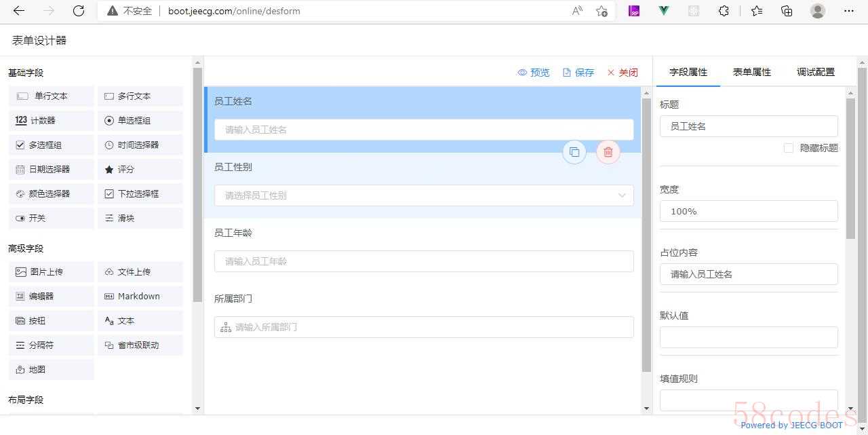Go back in the browser
Screen dimensions: 868x435
[19, 11]
